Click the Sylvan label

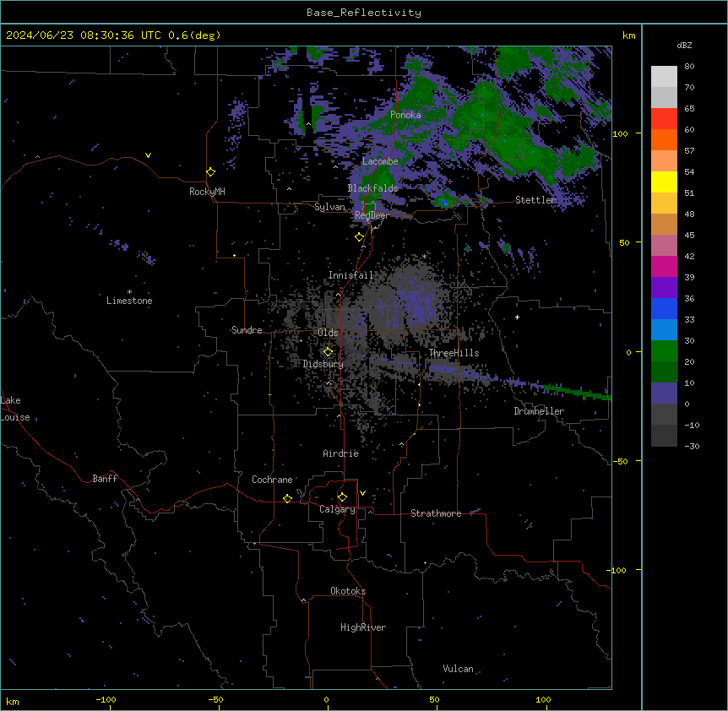[x=329, y=207]
